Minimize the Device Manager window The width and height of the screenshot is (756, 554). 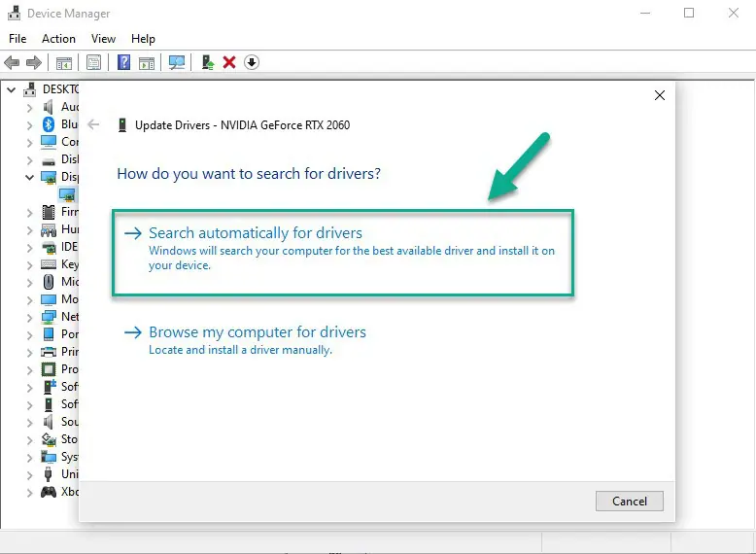pos(645,13)
